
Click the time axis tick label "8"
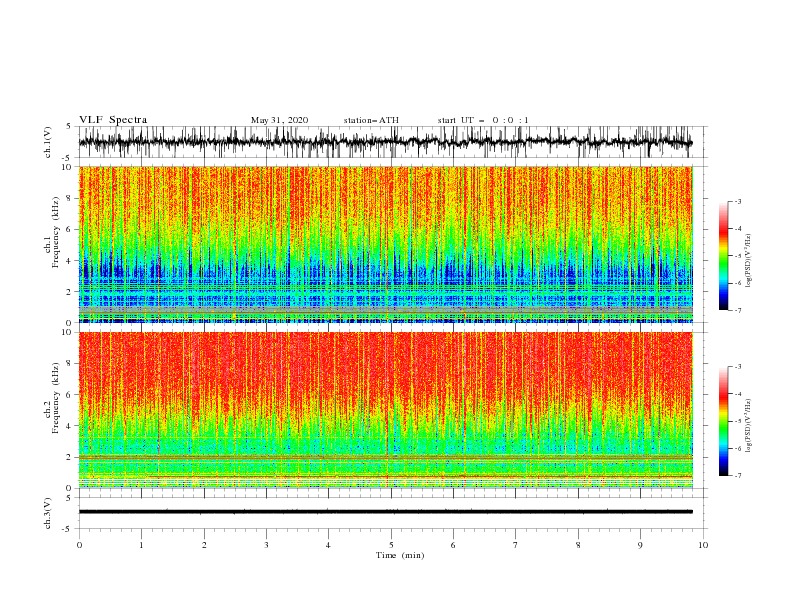tap(578, 545)
